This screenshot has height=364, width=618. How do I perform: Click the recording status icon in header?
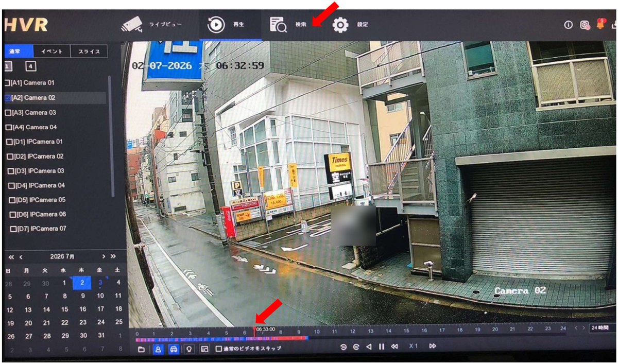(584, 24)
